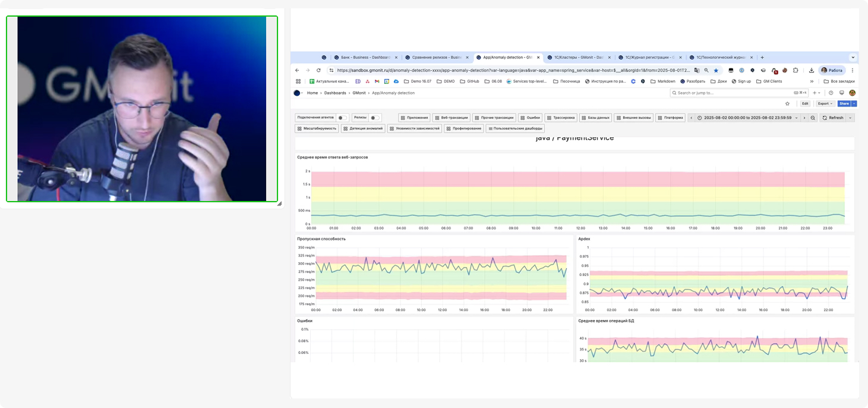The image size is (868, 408).
Task: Open the browser extensions puzzle icon
Action: [x=796, y=70]
